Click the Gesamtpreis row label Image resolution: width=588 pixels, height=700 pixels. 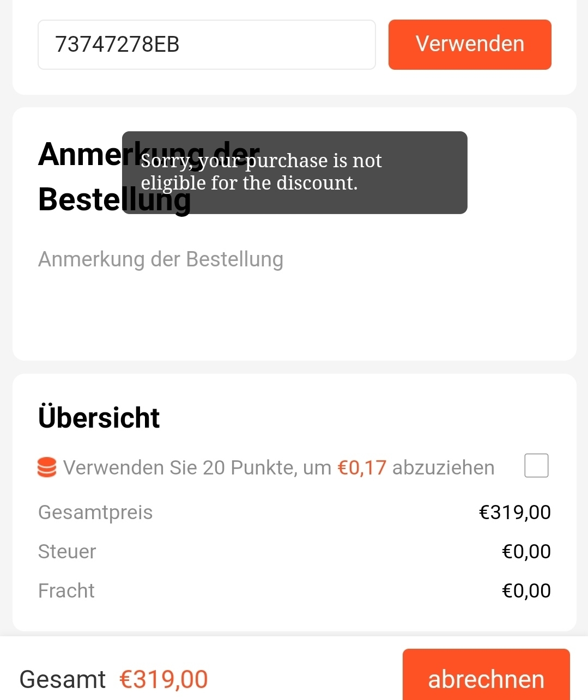point(95,512)
